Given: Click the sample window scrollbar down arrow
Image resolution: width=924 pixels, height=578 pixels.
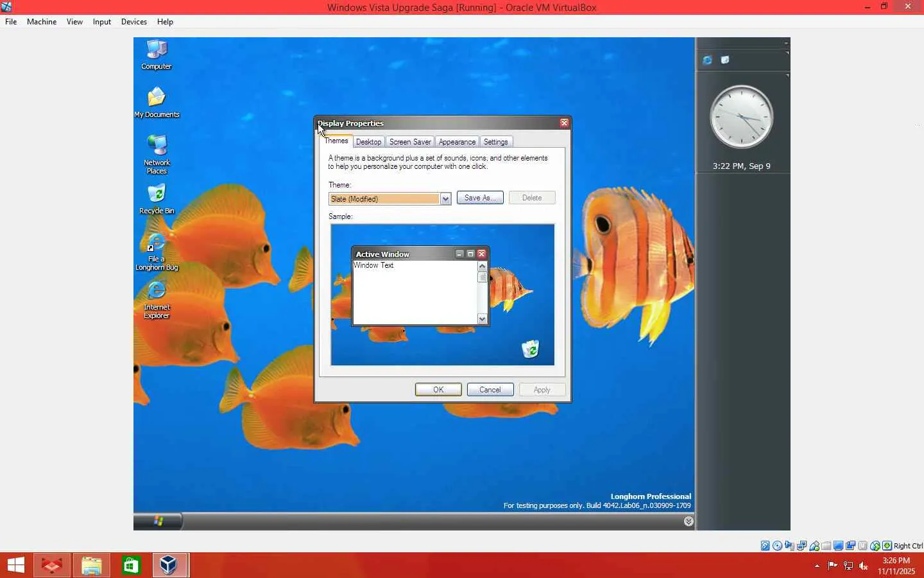Looking at the screenshot, I should point(483,319).
